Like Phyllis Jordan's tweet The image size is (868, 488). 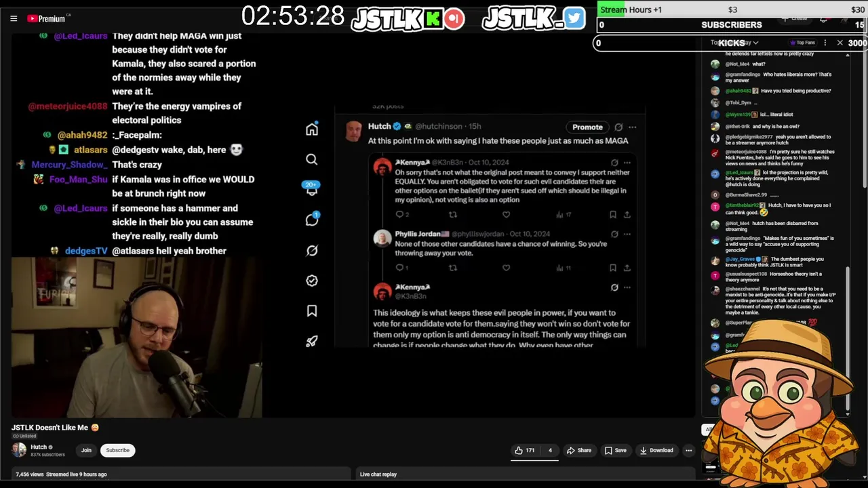pos(506,268)
